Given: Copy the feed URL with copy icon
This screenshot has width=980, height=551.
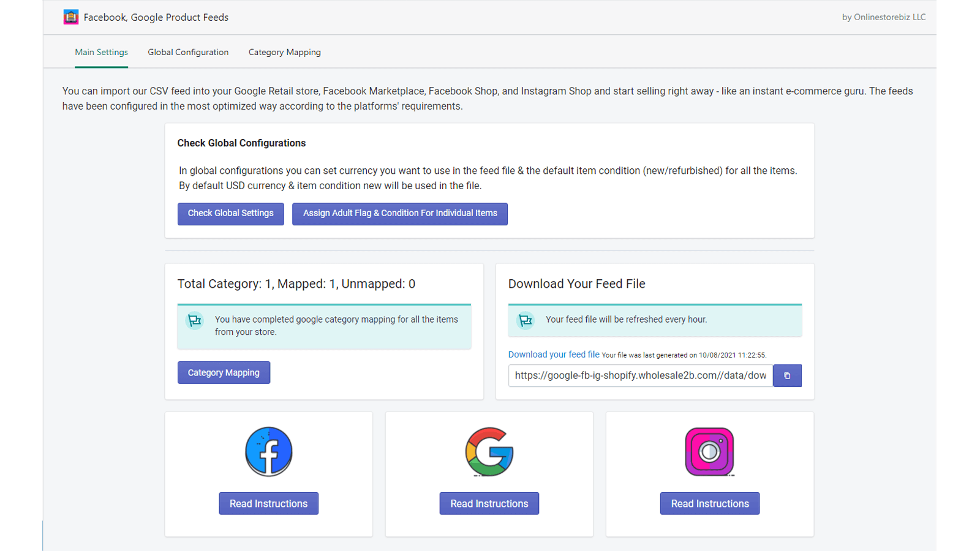Looking at the screenshot, I should (x=787, y=376).
